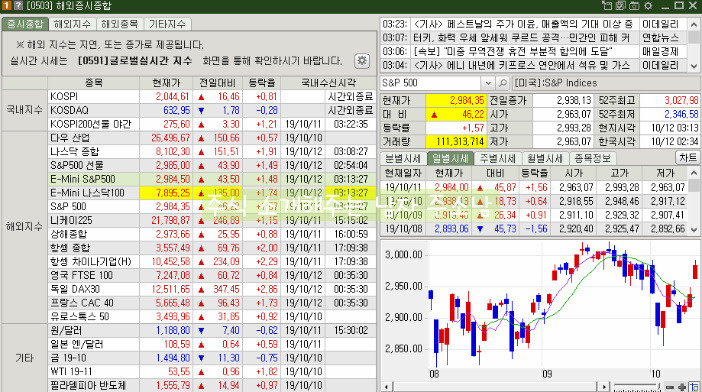Select the 항셍 종합 row
This screenshot has height=392, width=702.
click(x=212, y=248)
